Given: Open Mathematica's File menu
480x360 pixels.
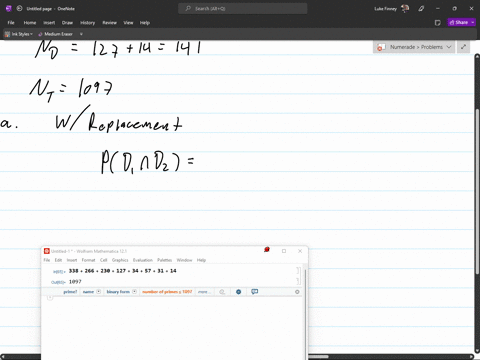Looking at the screenshot, I should 47,260.
